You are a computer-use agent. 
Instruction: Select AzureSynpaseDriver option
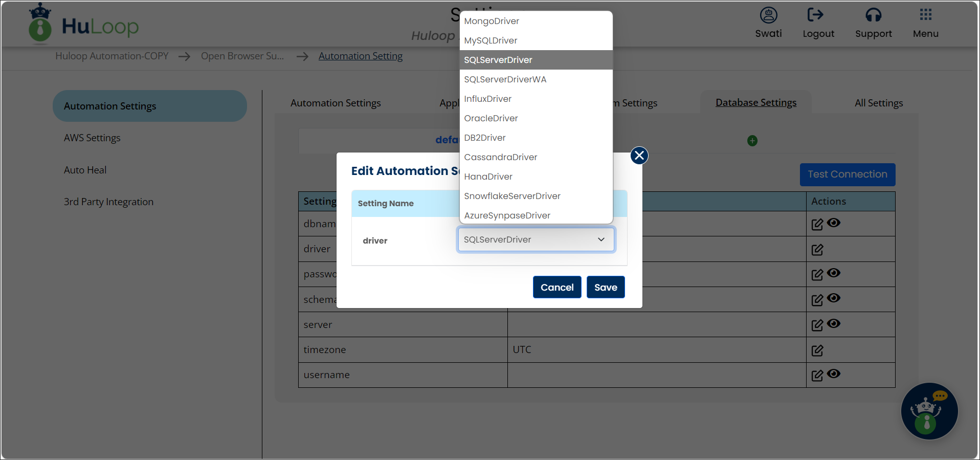tap(536, 215)
